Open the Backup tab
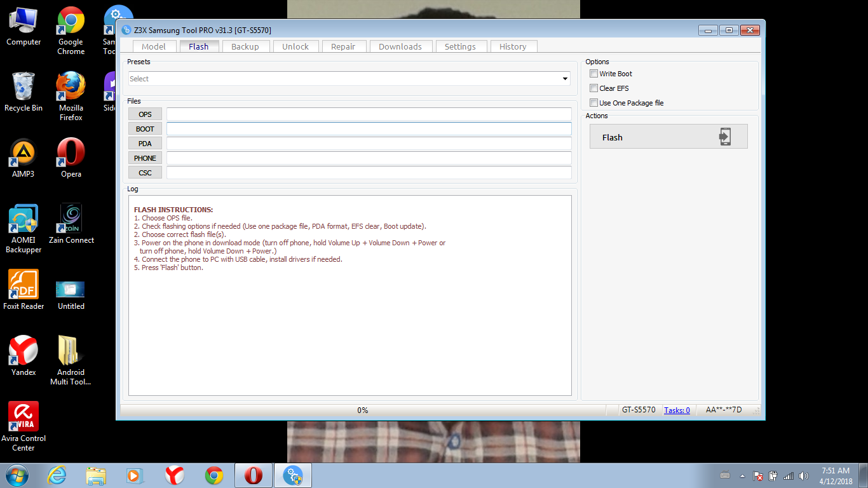868x488 pixels. [245, 46]
